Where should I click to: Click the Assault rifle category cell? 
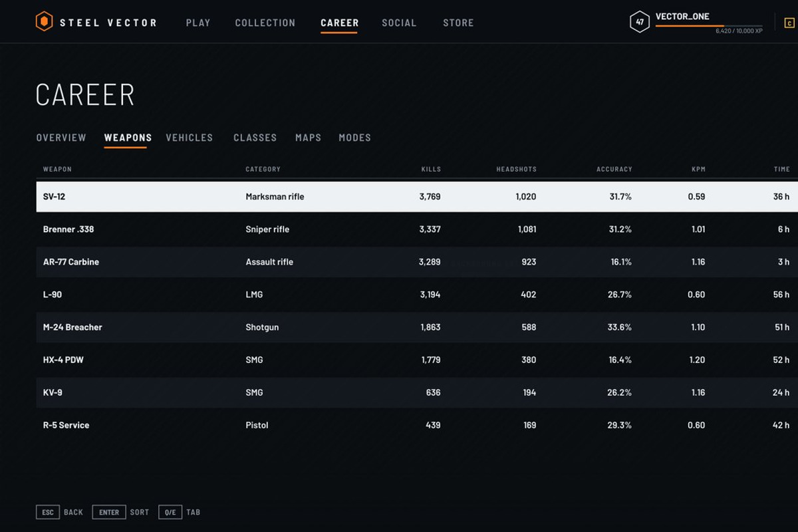pos(269,262)
